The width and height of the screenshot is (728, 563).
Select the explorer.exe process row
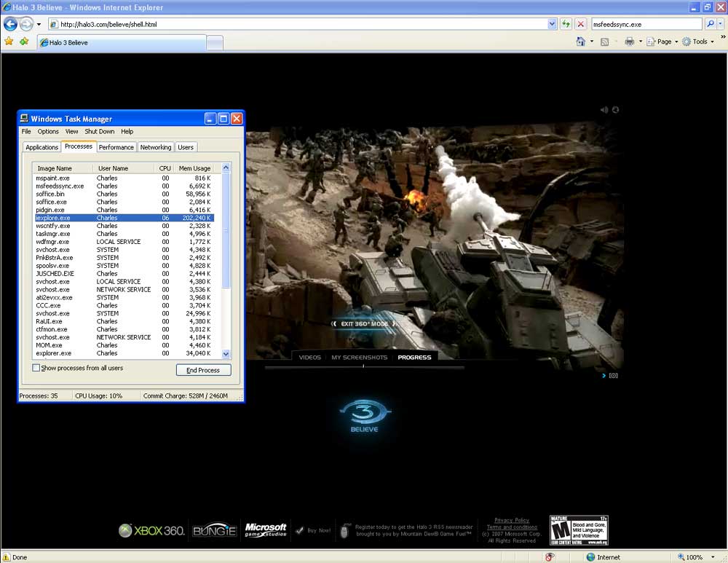pyautogui.click(x=124, y=353)
